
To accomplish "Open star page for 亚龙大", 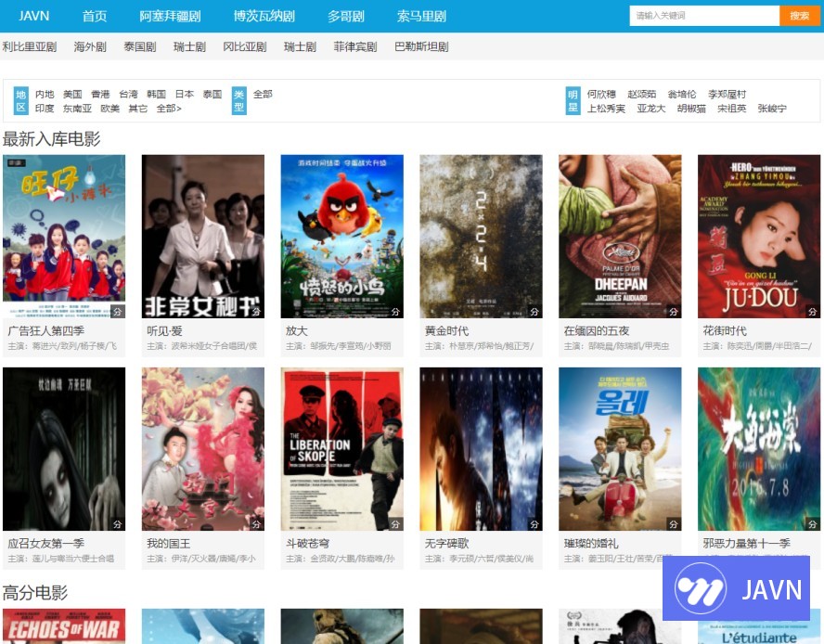I will (x=651, y=109).
